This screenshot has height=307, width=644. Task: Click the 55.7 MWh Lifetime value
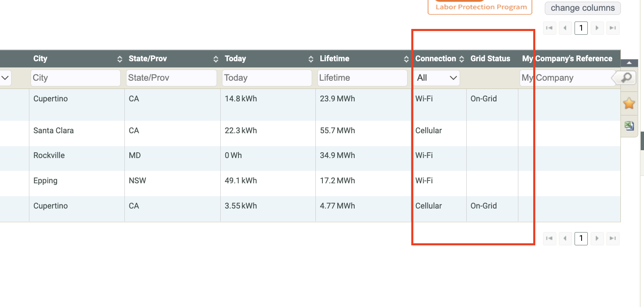point(337,130)
